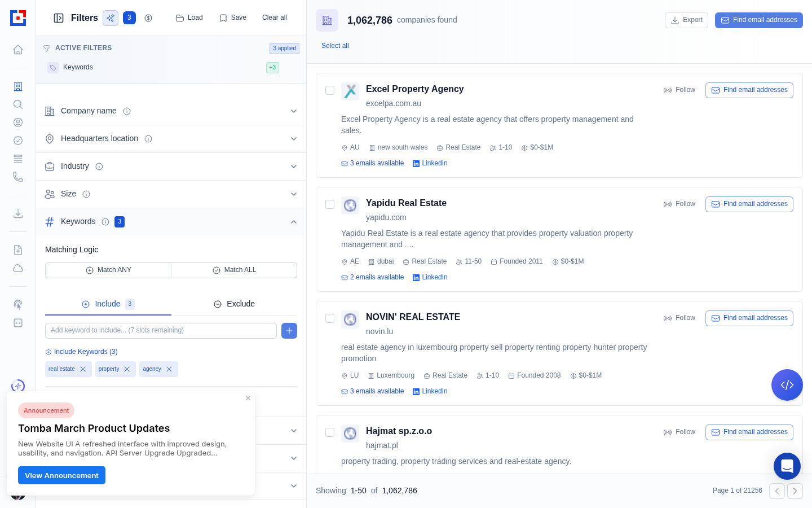Image resolution: width=812 pixels, height=508 pixels.
Task: Tick the Excel Property Agency checkbox
Action: (x=330, y=90)
